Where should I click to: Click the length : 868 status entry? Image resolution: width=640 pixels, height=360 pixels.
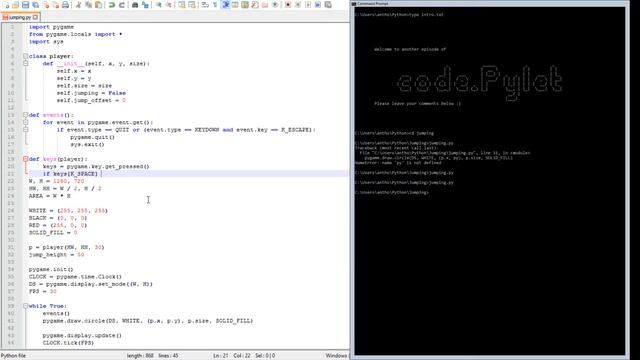[x=140, y=356]
